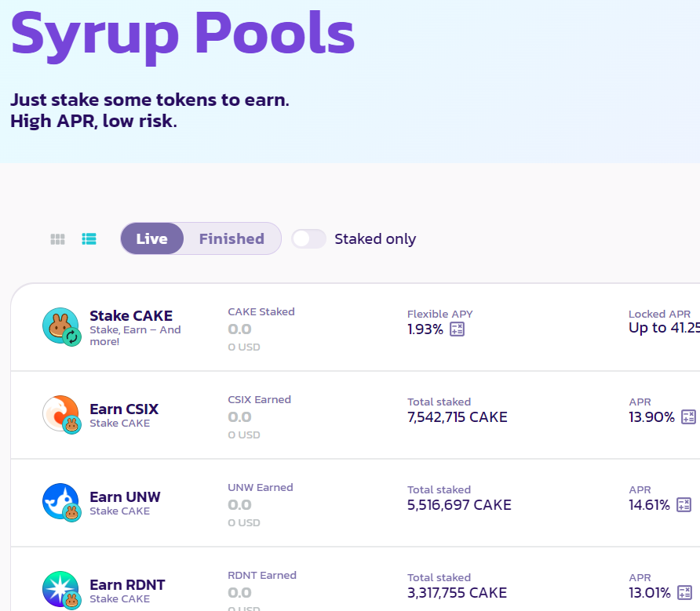
Task: Click the RDNT token logo
Action: [x=60, y=590]
